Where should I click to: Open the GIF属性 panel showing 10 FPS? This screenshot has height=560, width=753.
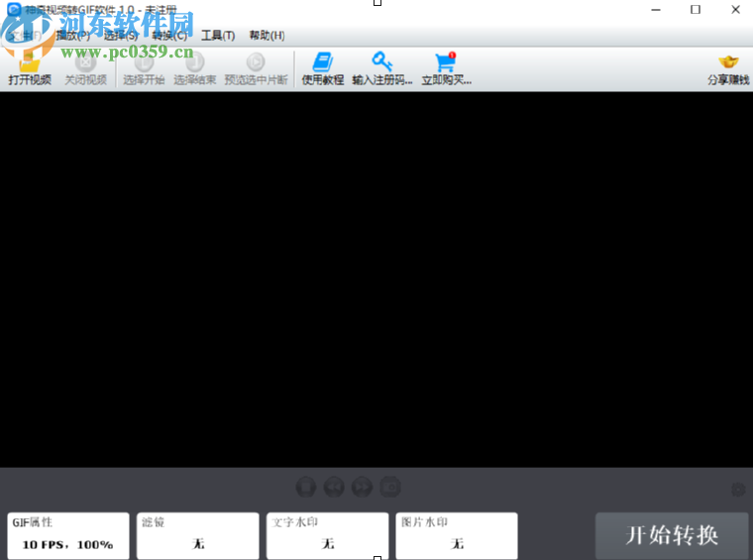click(x=68, y=535)
